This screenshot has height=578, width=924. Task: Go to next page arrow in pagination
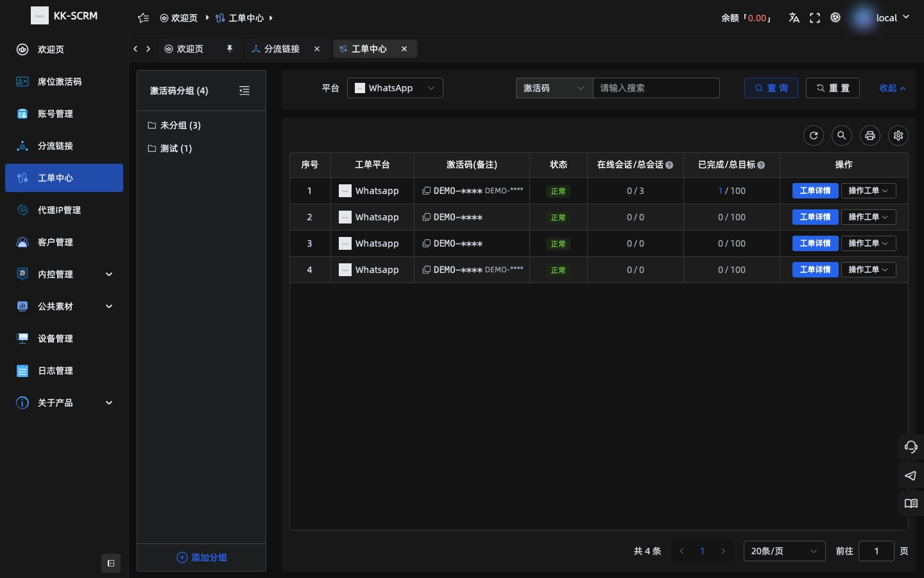pos(723,551)
